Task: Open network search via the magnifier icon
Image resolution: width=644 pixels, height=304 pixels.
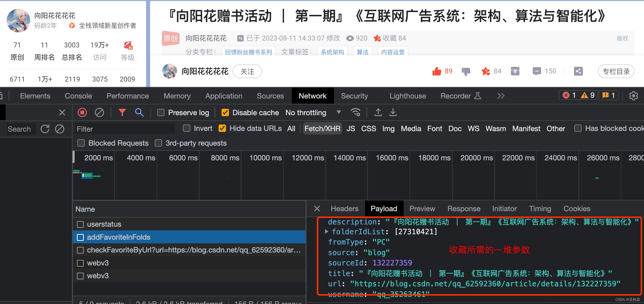Action: 139,112
